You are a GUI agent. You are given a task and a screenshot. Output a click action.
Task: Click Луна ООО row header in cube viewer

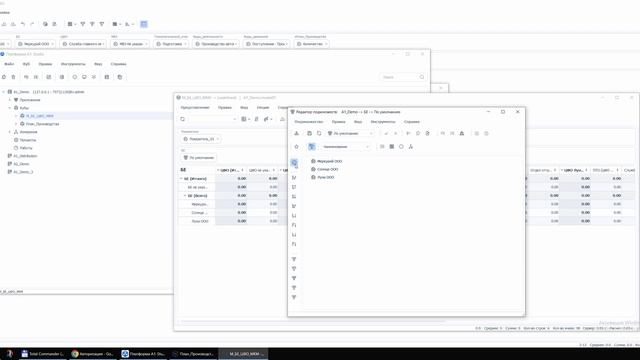200,221
